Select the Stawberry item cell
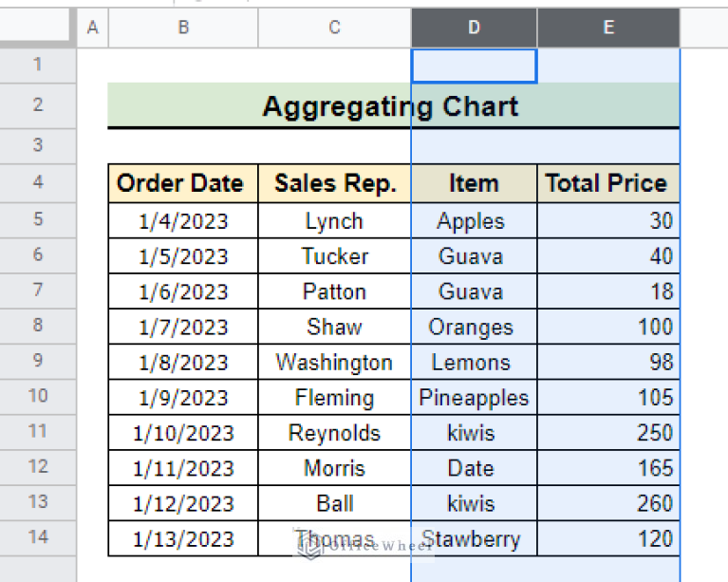 474,538
